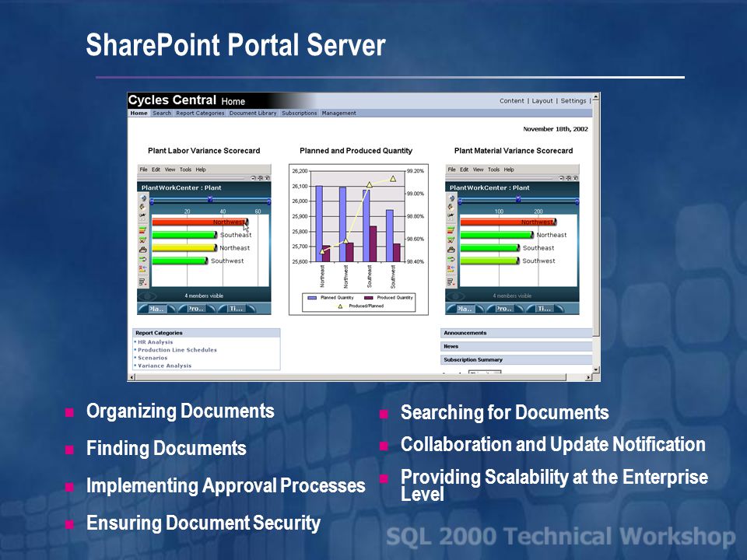Click the top globe icon in Material Variance sidebar
The height and width of the screenshot is (560, 747).
(x=452, y=198)
